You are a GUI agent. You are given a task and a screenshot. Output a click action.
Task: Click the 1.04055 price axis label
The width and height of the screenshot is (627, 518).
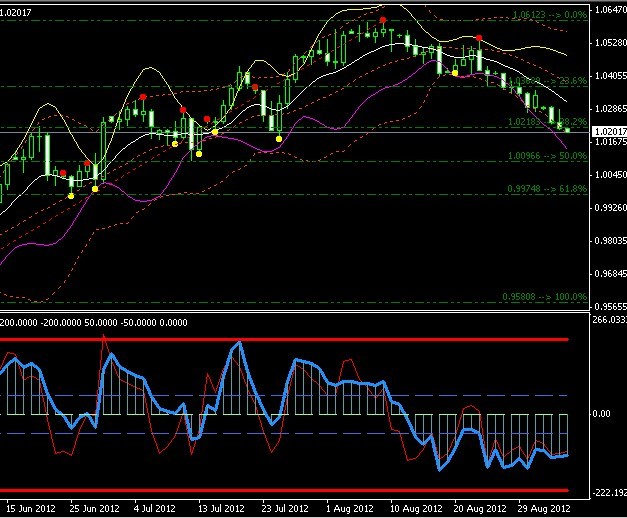[x=611, y=76]
